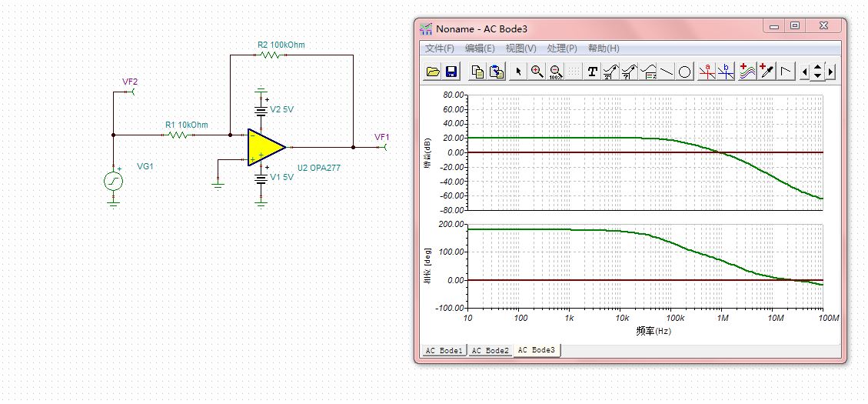
Task: Select the Line drawing tool
Action: pos(667,72)
